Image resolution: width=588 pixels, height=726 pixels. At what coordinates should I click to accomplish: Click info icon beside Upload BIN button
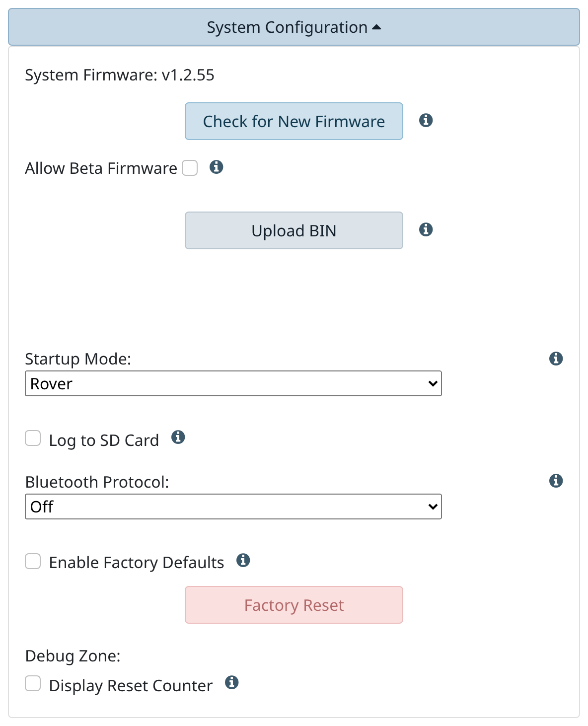point(426,229)
